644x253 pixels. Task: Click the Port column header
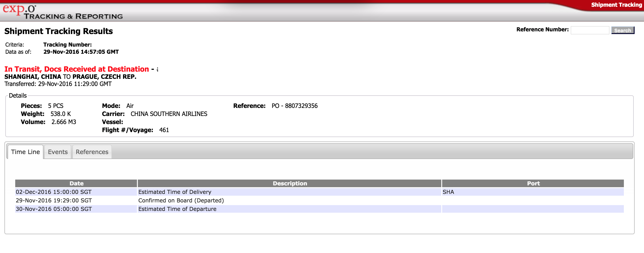533,183
